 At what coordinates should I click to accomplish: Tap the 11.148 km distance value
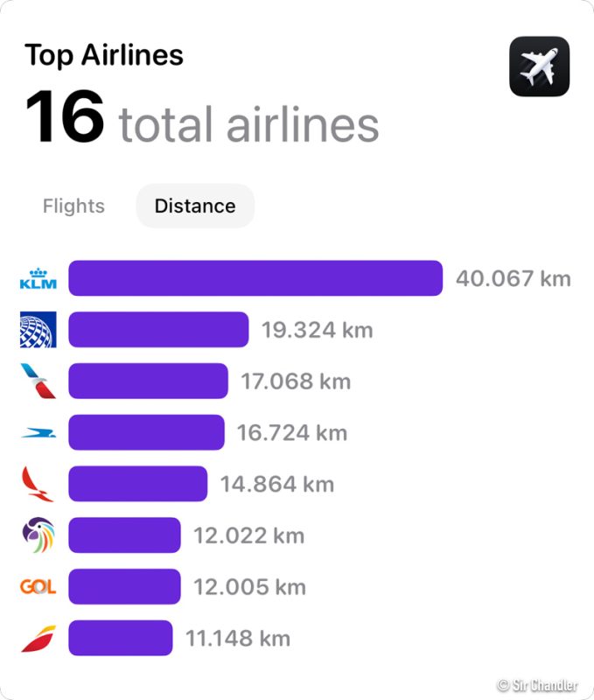click(238, 638)
